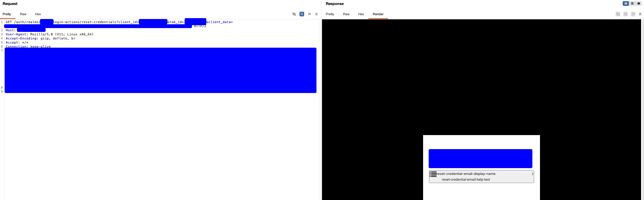The height and width of the screenshot is (200, 644).
Task: Switch to side-by-side layout view
Action: 626,4
